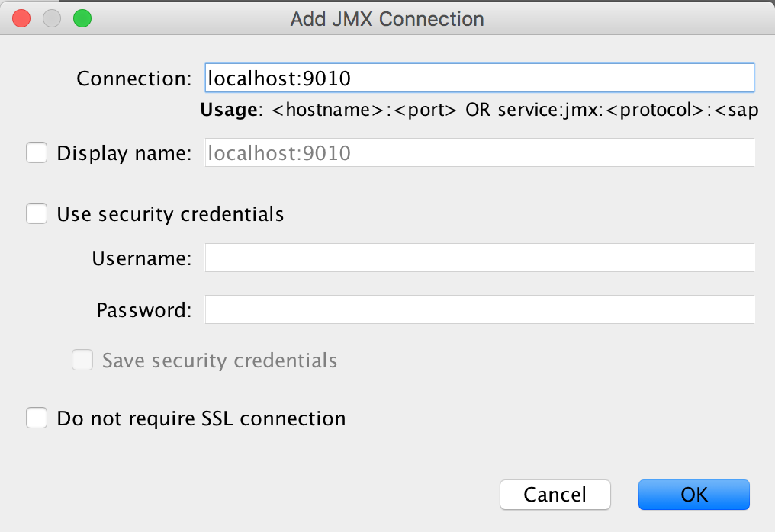The image size is (775, 532).
Task: Click the Username: field label
Action: tap(142, 258)
